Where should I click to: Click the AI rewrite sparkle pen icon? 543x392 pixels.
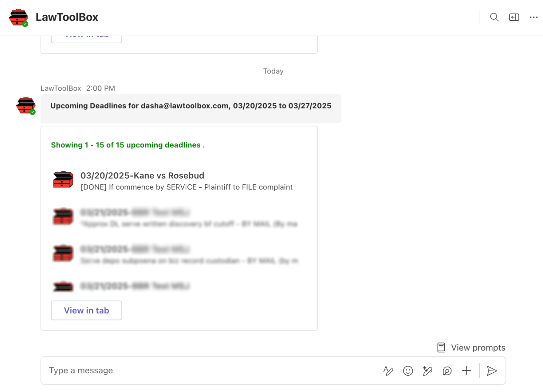(427, 371)
